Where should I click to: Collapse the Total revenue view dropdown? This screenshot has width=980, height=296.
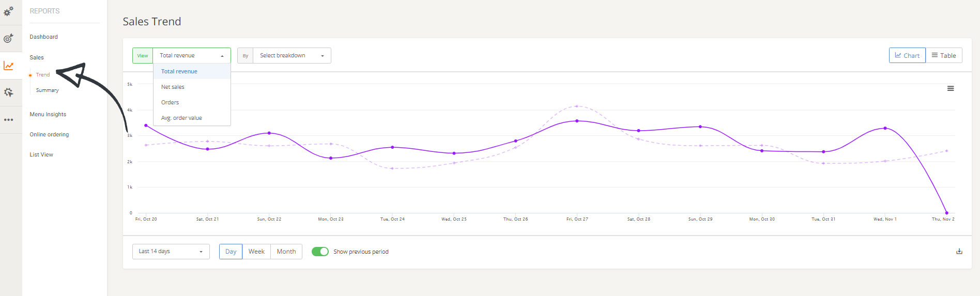tap(191, 55)
